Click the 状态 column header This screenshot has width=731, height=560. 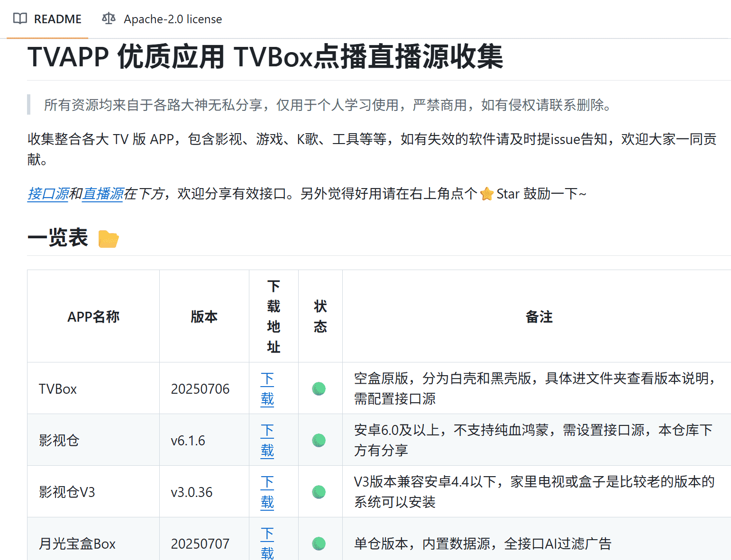click(x=320, y=316)
